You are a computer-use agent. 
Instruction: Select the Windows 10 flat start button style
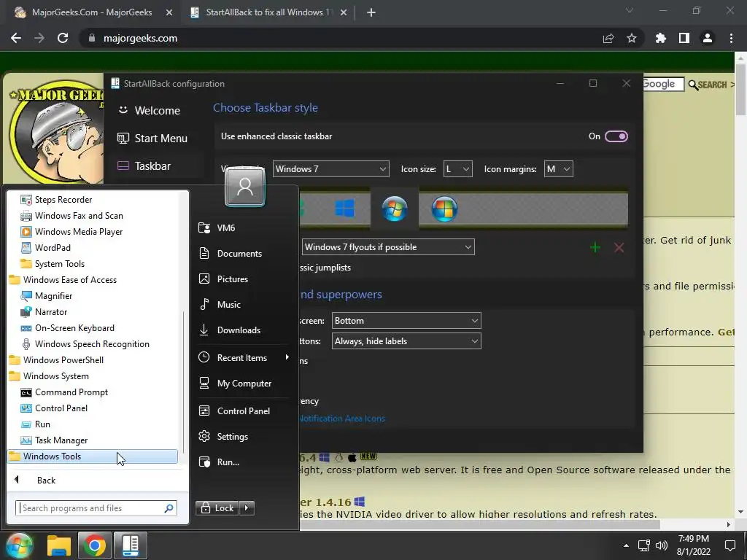(x=345, y=209)
